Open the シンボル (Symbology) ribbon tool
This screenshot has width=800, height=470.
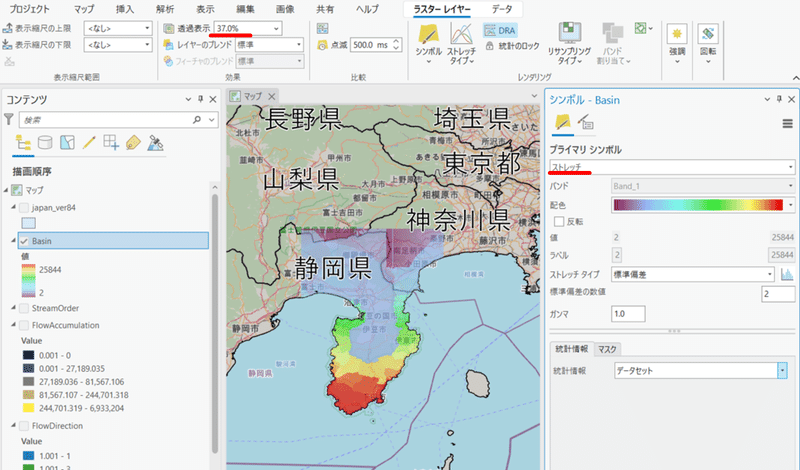428,43
